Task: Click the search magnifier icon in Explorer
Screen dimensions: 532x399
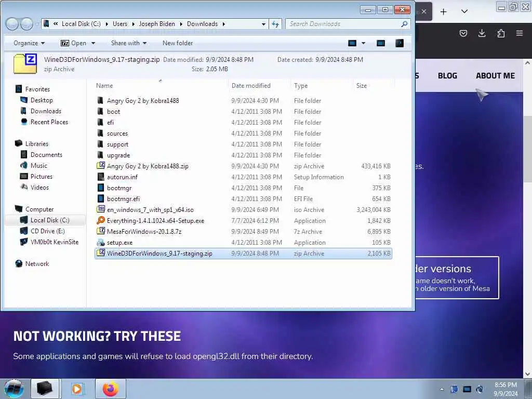Action: [x=404, y=24]
